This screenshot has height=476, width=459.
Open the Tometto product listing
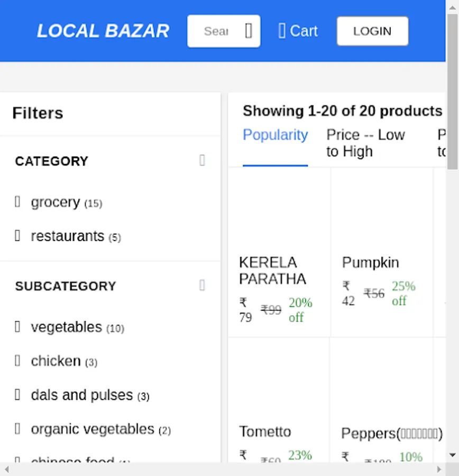click(265, 432)
